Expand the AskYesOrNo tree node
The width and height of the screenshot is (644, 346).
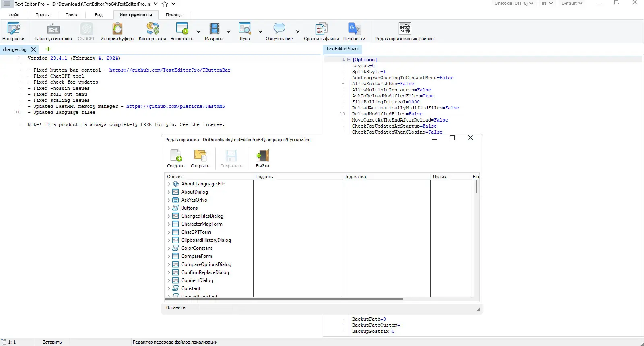169,200
